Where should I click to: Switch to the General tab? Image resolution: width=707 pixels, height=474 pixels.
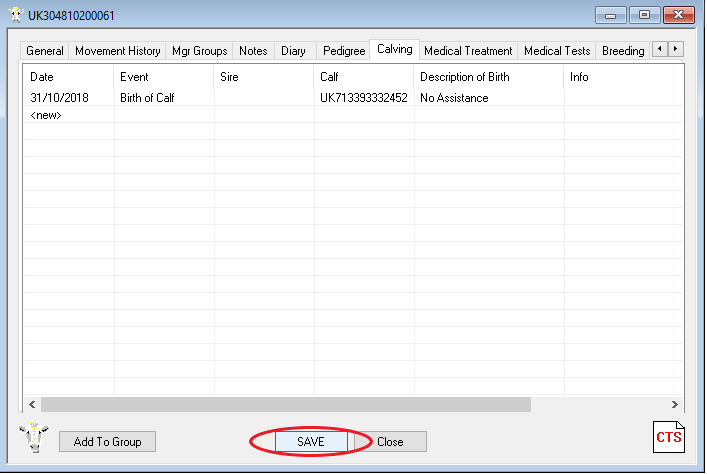45,51
